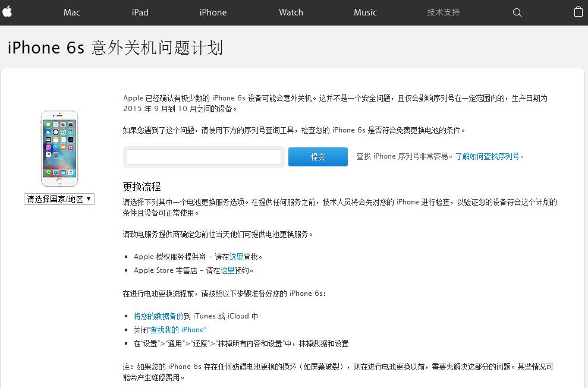588x388 pixels.
Task: Open the 查找我的 iPhone link
Action: pos(177,330)
